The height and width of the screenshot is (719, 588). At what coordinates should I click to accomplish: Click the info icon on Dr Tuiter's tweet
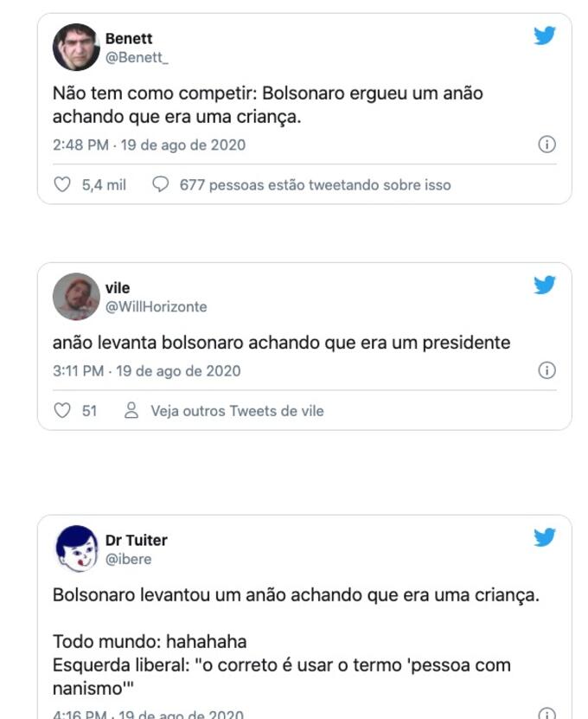pos(546,714)
